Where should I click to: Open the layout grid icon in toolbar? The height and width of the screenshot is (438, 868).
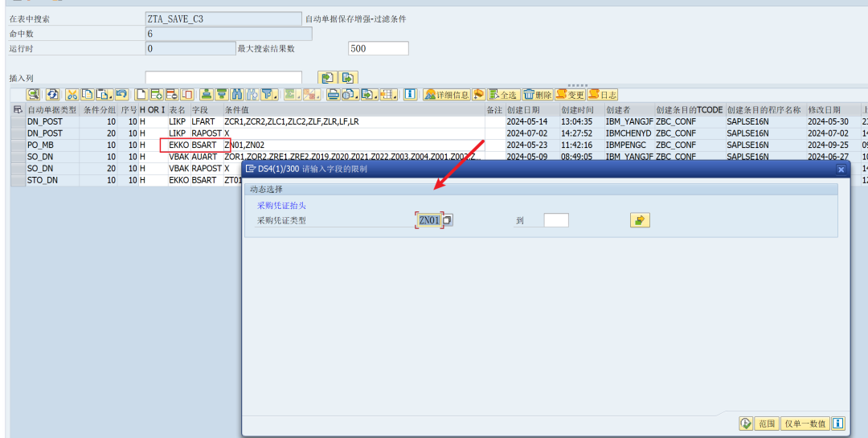click(x=389, y=95)
